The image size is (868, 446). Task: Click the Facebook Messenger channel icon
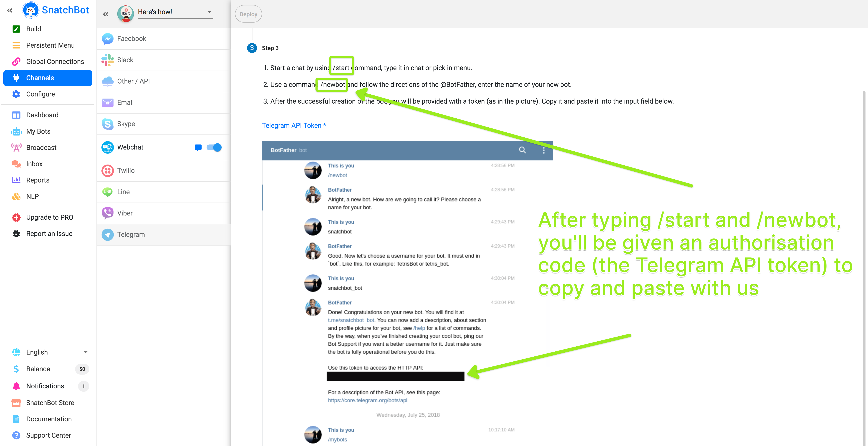[107, 39]
